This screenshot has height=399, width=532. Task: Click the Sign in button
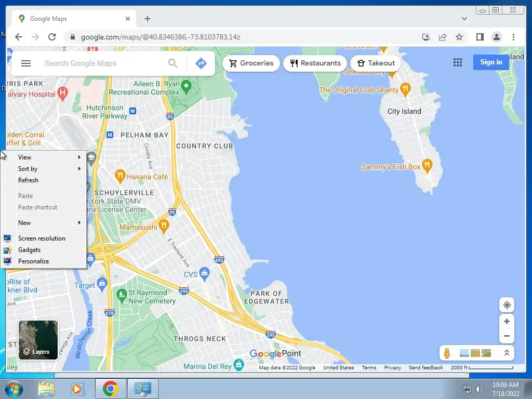point(491,62)
